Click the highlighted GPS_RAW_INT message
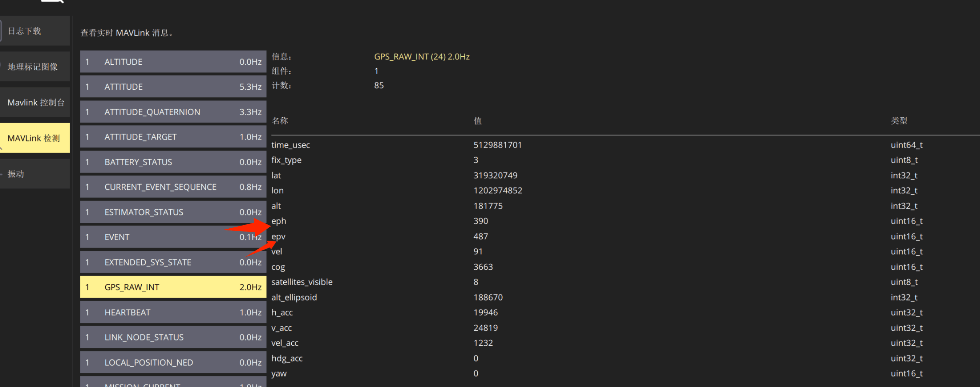The width and height of the screenshot is (980, 387). (173, 287)
